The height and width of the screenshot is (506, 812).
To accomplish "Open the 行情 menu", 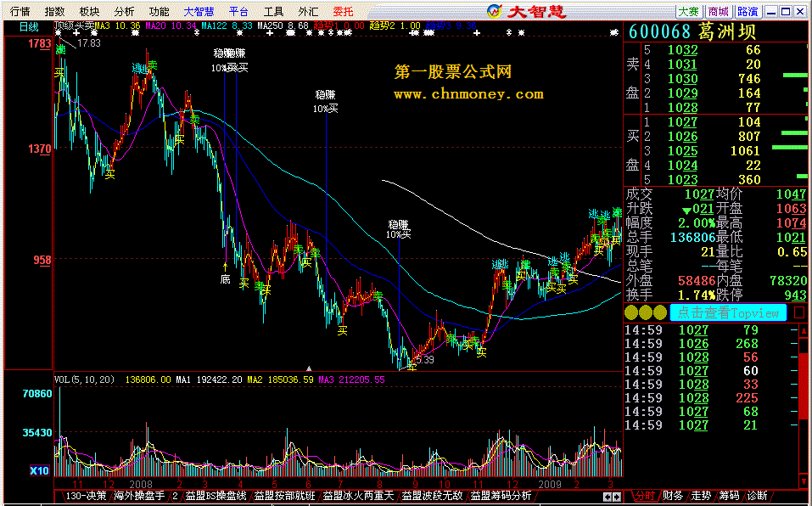I will tap(20, 11).
